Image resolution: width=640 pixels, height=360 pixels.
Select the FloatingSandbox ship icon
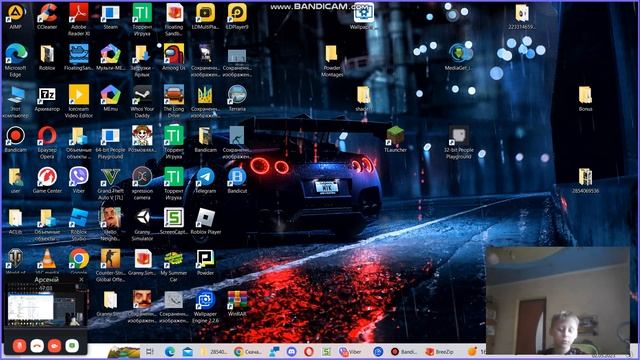tap(79, 54)
